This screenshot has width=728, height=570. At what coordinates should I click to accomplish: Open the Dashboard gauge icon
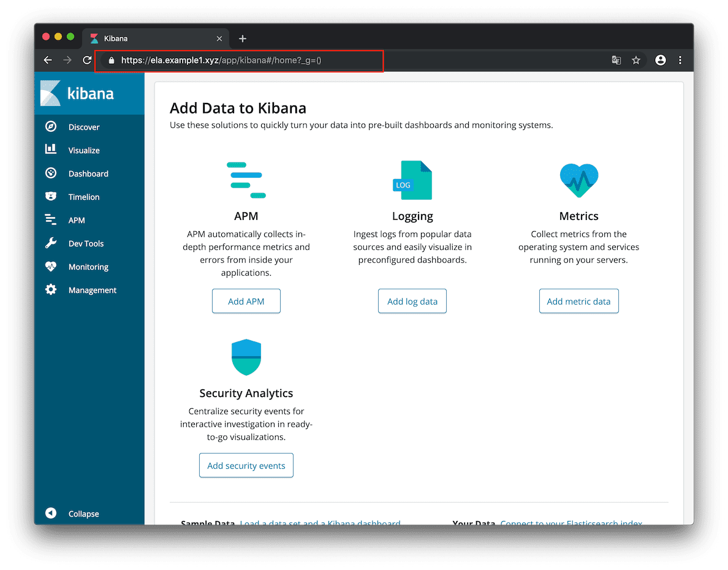point(51,173)
